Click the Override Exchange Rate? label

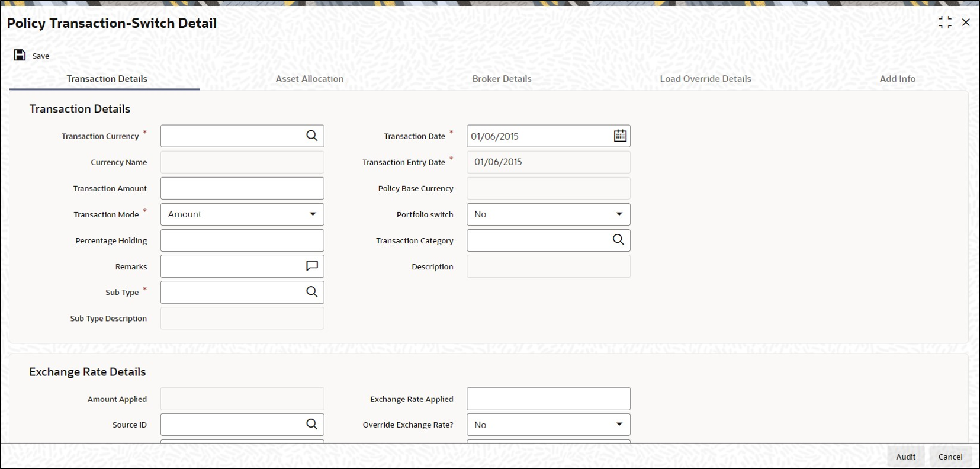coord(408,425)
